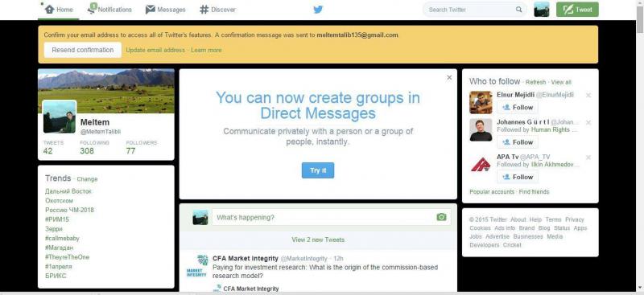Dismiss Elnur Mejidli suggestion
This screenshot has height=295, width=644.
pyautogui.click(x=588, y=95)
